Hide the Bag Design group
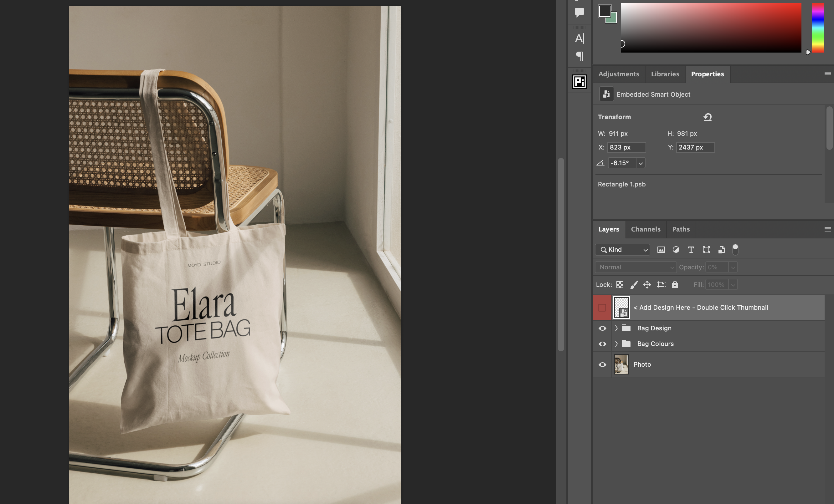Screen dimensions: 834x504 pyautogui.click(x=602, y=328)
